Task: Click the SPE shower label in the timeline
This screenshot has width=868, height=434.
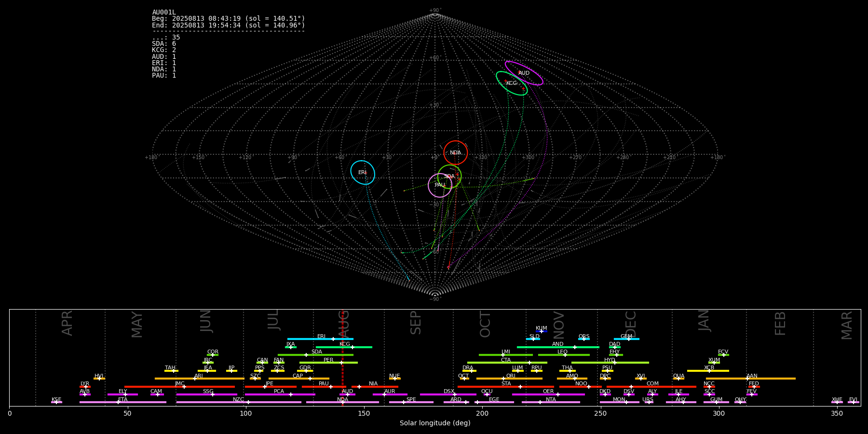Action: (411, 400)
